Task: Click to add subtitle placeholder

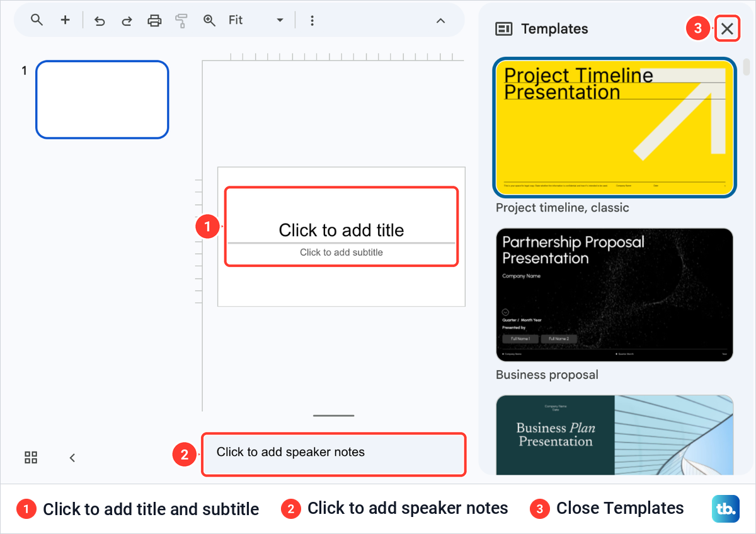Action: click(x=341, y=253)
